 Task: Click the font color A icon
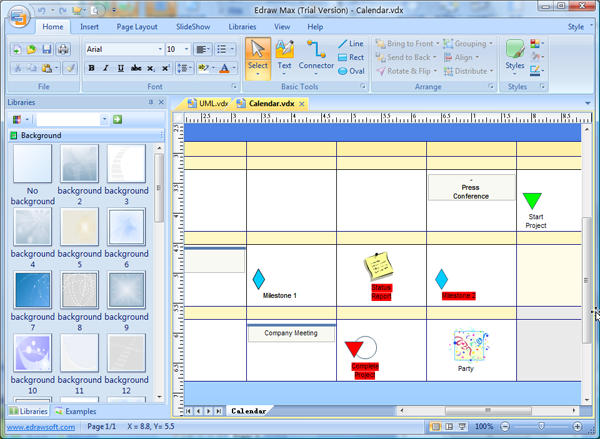(225, 68)
